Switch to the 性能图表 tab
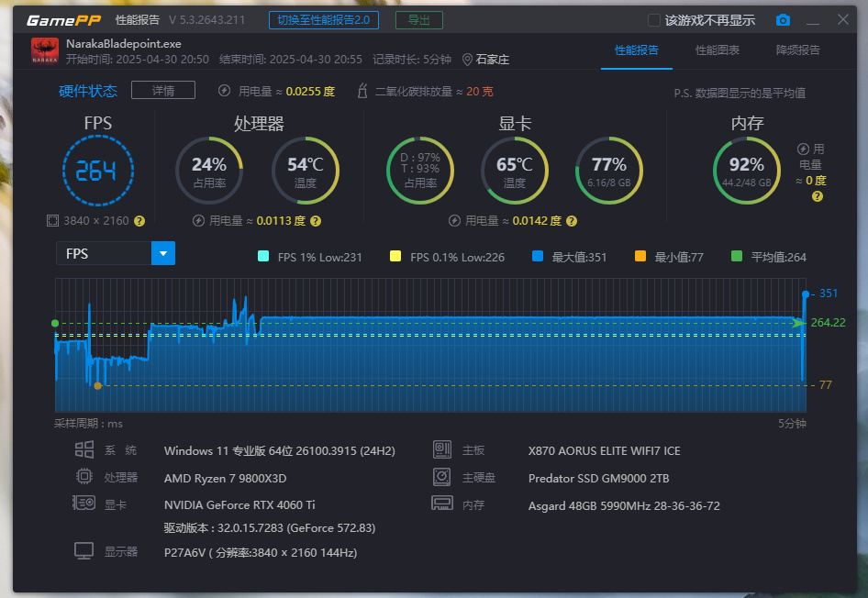The width and height of the screenshot is (868, 598). [x=718, y=50]
